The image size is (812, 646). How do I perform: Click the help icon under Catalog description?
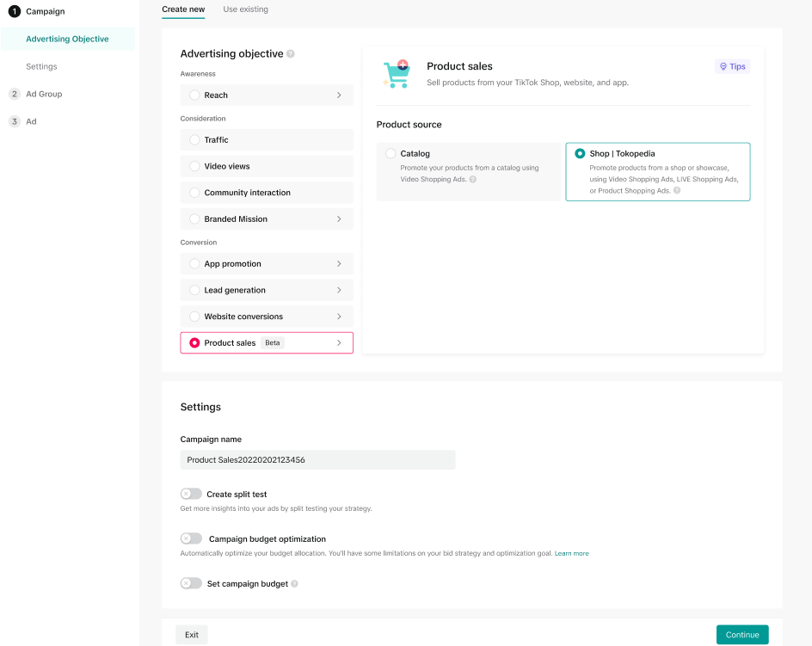click(x=473, y=180)
